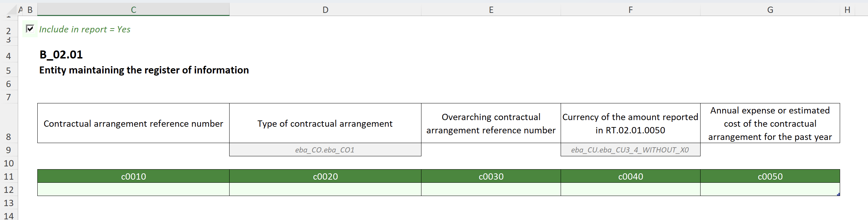
Task: Select row 10 header
Action: [x=9, y=163]
